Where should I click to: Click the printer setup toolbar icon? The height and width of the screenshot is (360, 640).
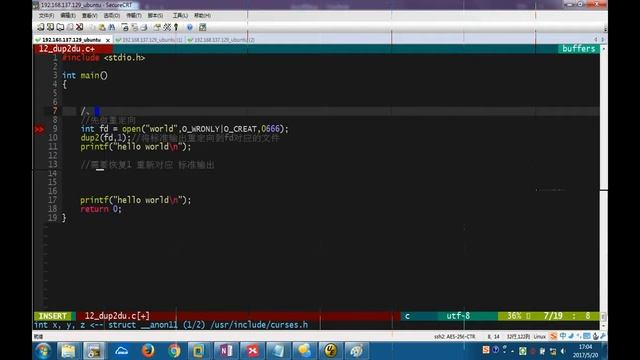144,27
